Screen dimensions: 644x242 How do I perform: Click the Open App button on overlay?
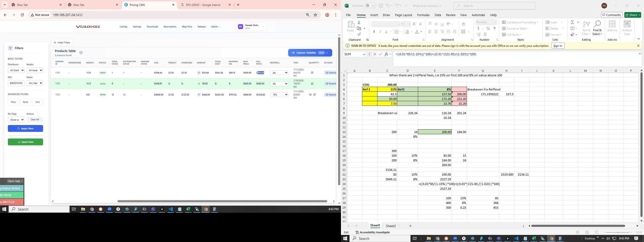pyautogui.click(x=15, y=181)
